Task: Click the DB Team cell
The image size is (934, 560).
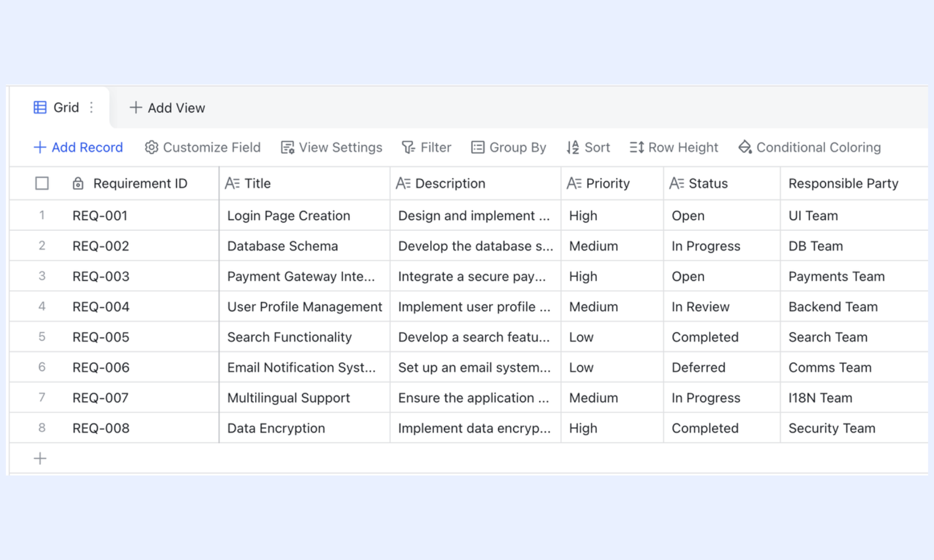Action: click(x=854, y=246)
